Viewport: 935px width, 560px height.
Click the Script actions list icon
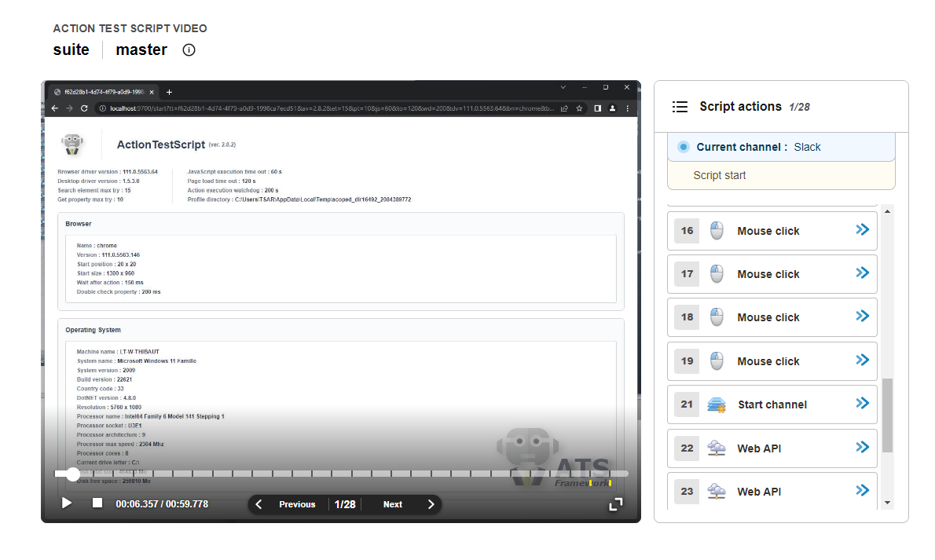(x=680, y=107)
